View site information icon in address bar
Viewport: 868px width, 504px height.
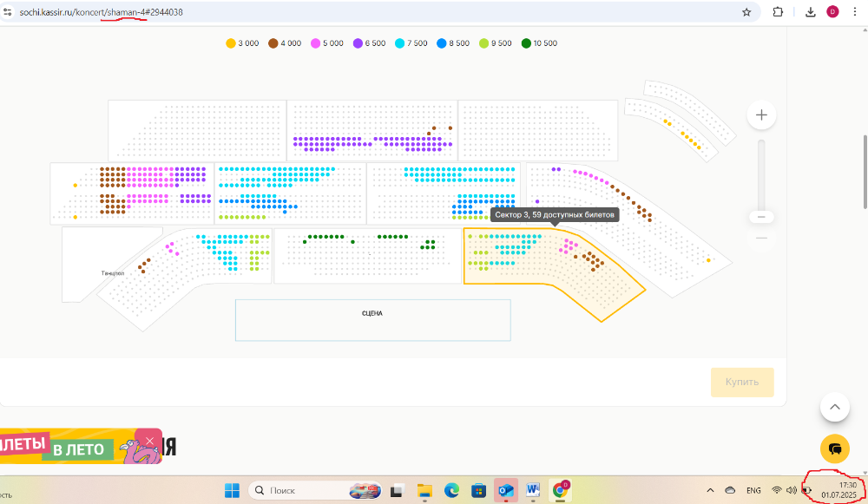7,11
